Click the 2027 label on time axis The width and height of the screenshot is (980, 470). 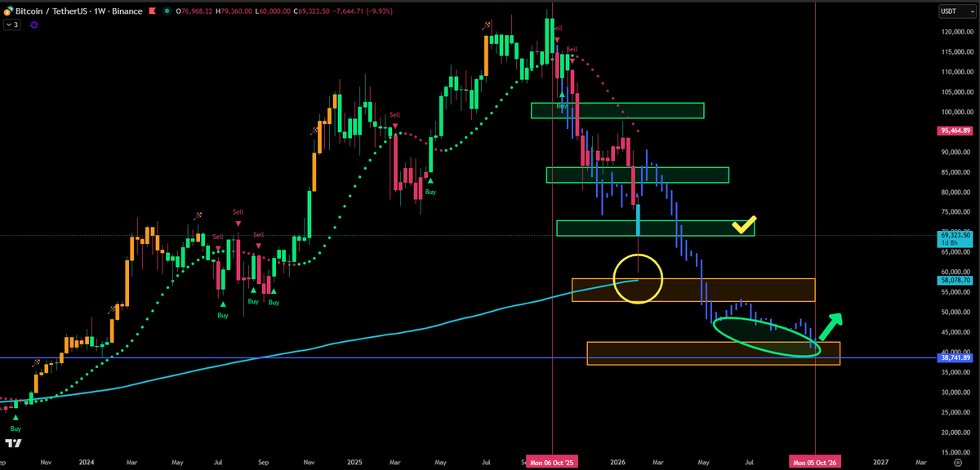click(880, 462)
